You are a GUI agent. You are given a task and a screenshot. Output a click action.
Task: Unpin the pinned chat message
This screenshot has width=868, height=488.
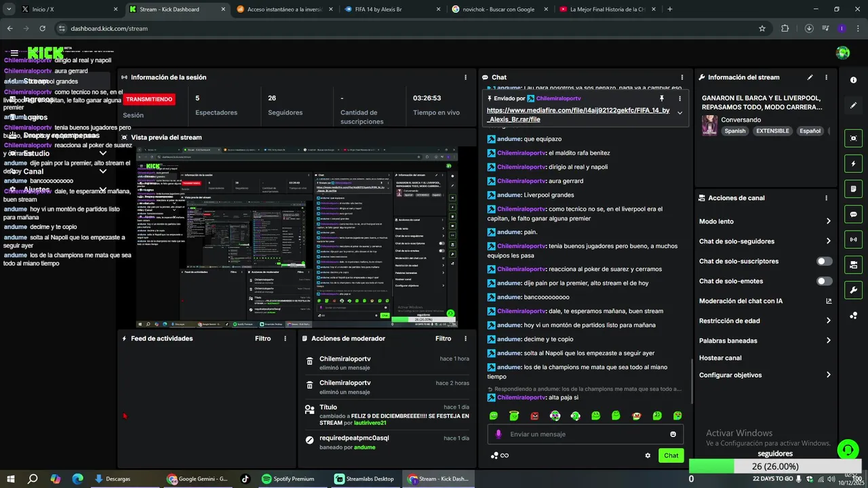pos(662,98)
